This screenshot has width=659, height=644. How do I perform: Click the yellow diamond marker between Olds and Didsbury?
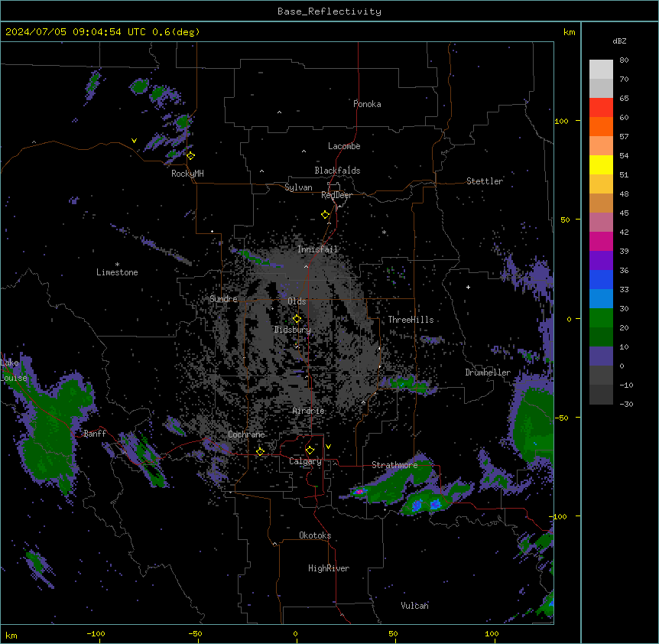(x=297, y=318)
